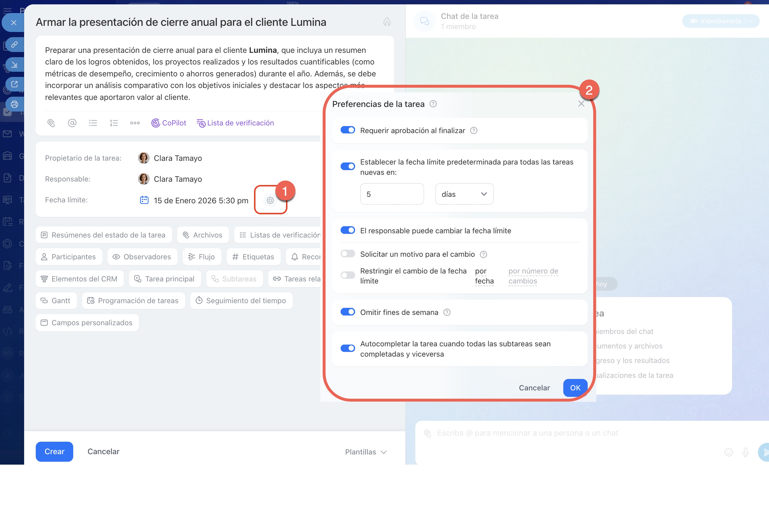Screen dimensions: 769x532
Task: Click the print icon in side panel
Action: click(14, 104)
